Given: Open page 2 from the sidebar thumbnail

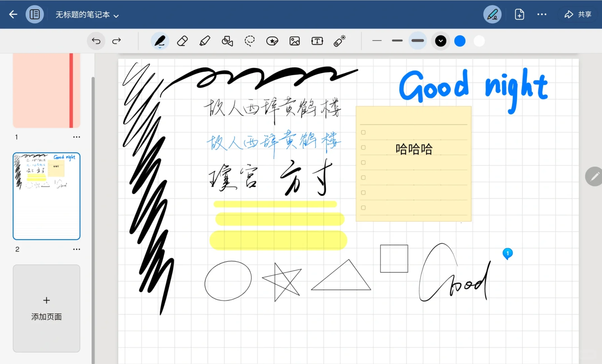Looking at the screenshot, I should (x=46, y=195).
